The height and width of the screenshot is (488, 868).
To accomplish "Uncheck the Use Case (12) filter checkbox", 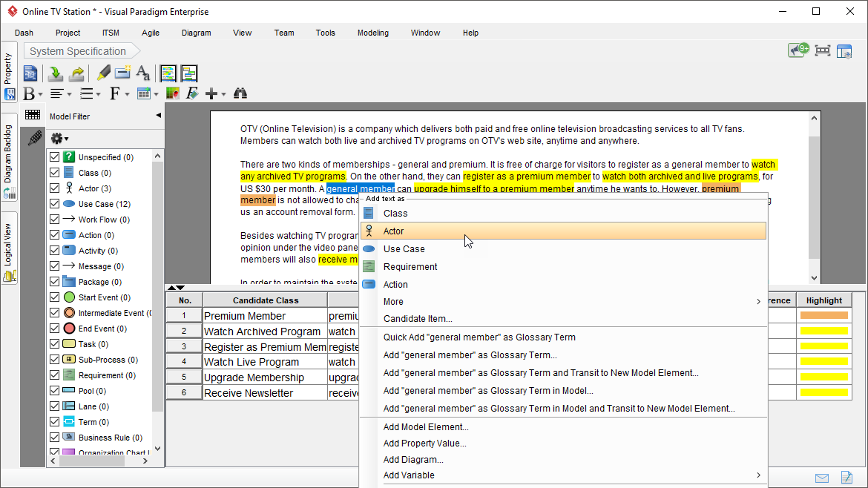I will click(x=55, y=204).
